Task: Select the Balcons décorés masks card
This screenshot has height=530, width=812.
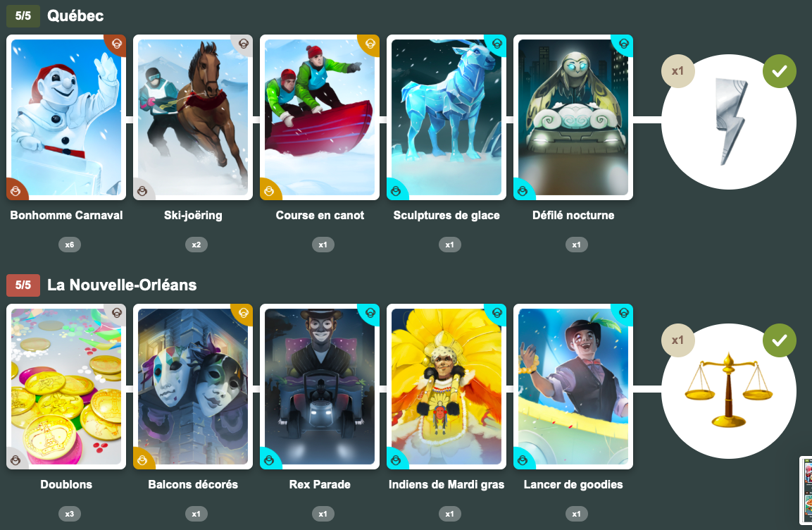Action: pyautogui.click(x=193, y=387)
